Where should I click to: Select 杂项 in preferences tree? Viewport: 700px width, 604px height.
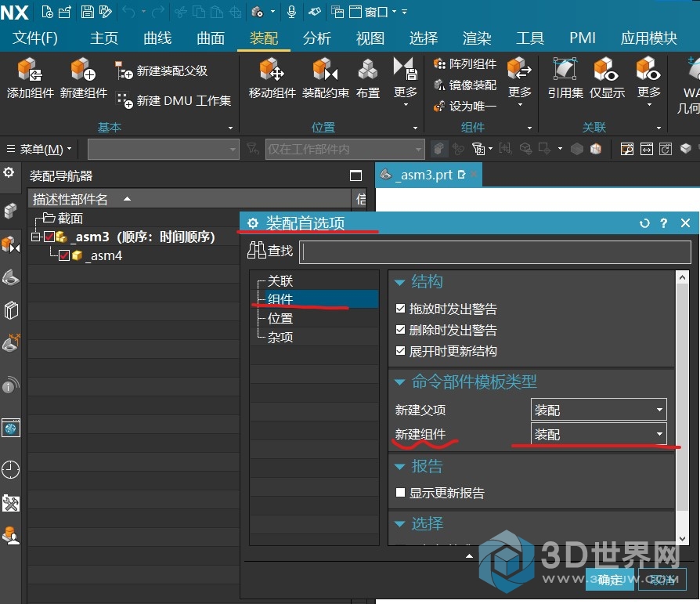point(280,338)
